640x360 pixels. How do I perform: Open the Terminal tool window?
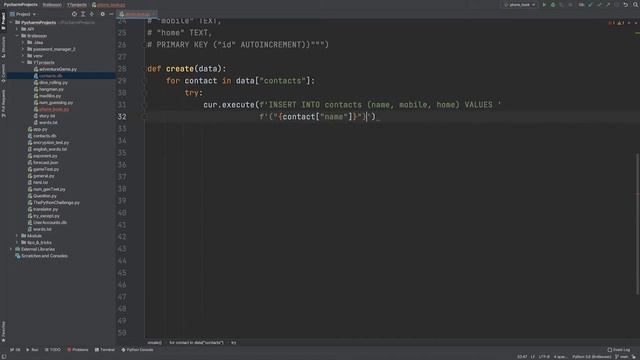click(x=104, y=350)
